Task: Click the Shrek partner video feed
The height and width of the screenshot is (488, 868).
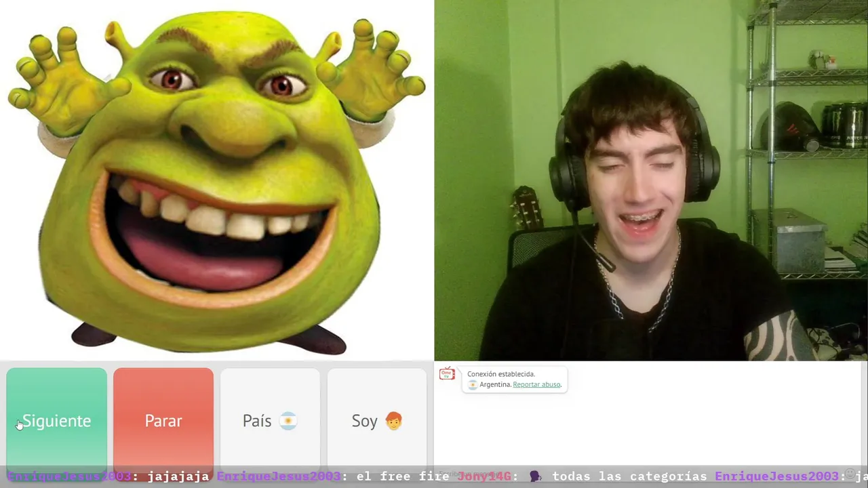Action: click(217, 180)
